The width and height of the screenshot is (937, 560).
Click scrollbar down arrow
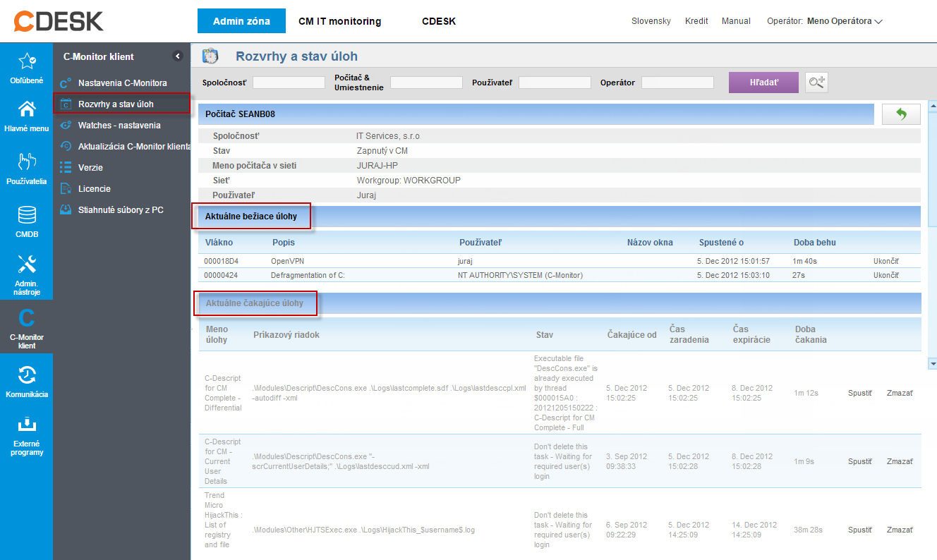(932, 363)
